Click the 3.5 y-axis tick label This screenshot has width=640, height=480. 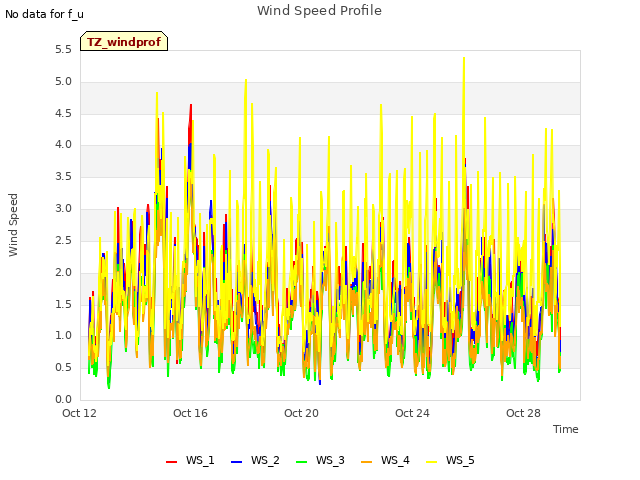63,177
